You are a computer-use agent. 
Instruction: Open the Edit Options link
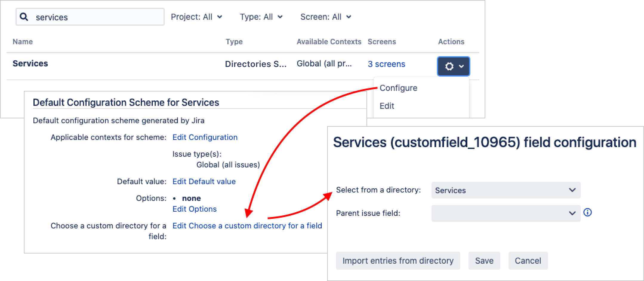[195, 209]
